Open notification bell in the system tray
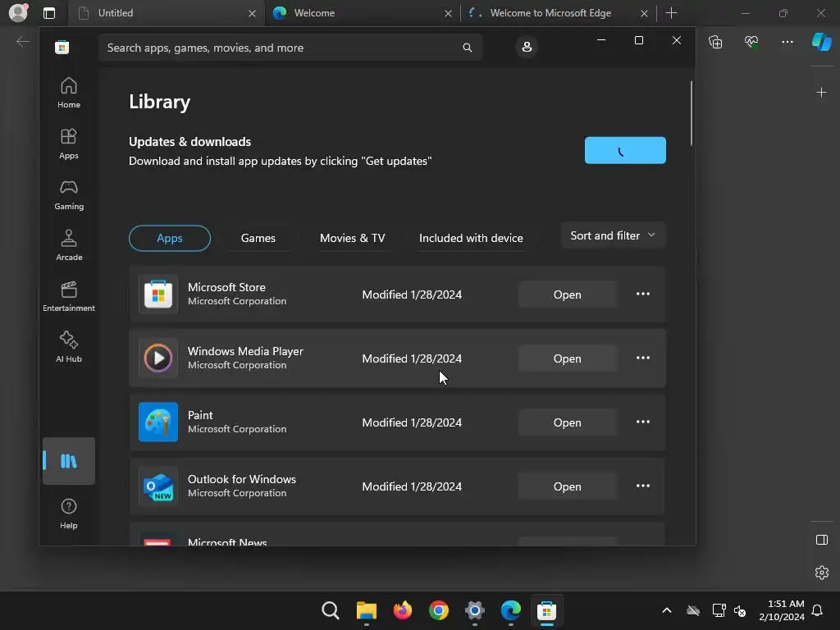840x630 pixels. 817,610
